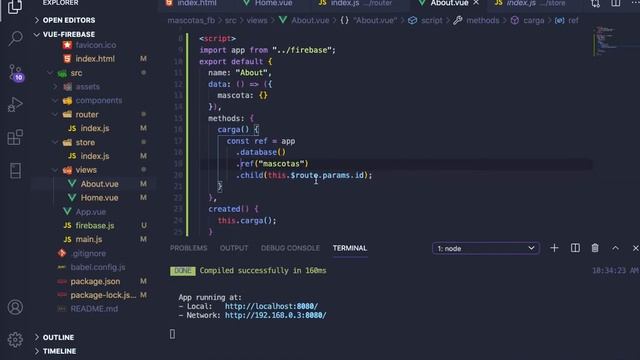Open App.vue in the file tree
The height and width of the screenshot is (360, 640).
point(90,211)
